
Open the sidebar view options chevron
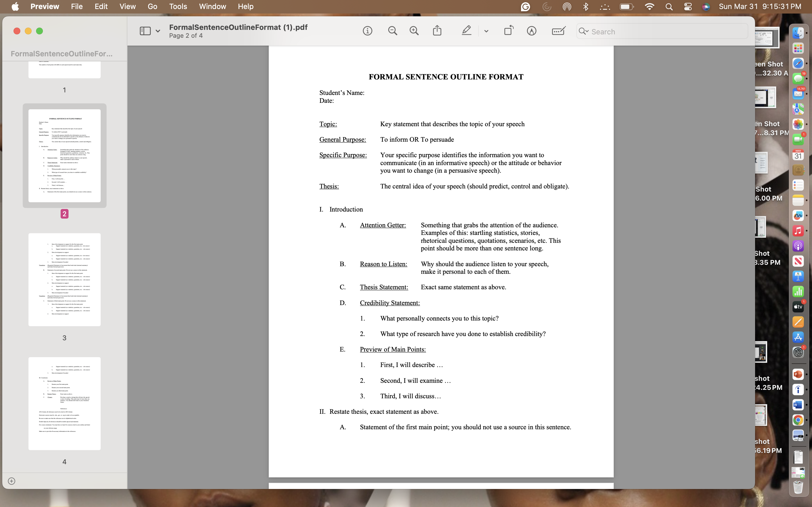(158, 30)
